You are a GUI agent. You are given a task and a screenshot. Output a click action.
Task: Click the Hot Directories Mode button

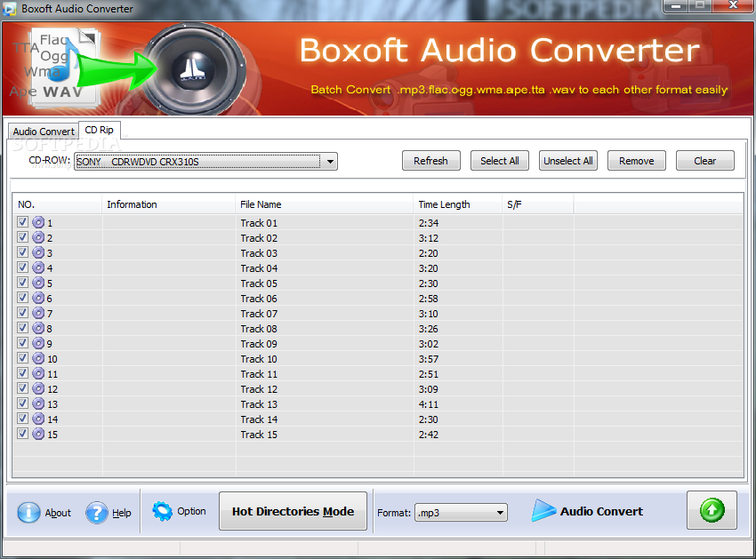coord(293,511)
